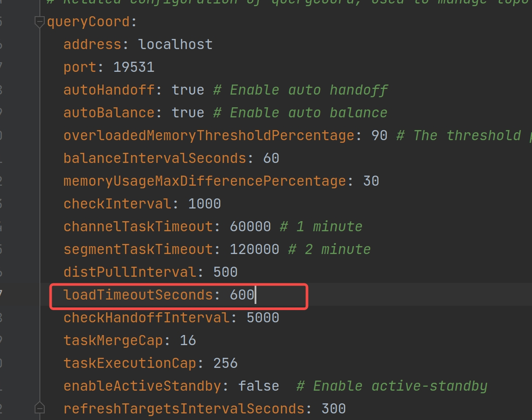
Task: Click taskExecutionCap value 256
Action: tap(225, 363)
